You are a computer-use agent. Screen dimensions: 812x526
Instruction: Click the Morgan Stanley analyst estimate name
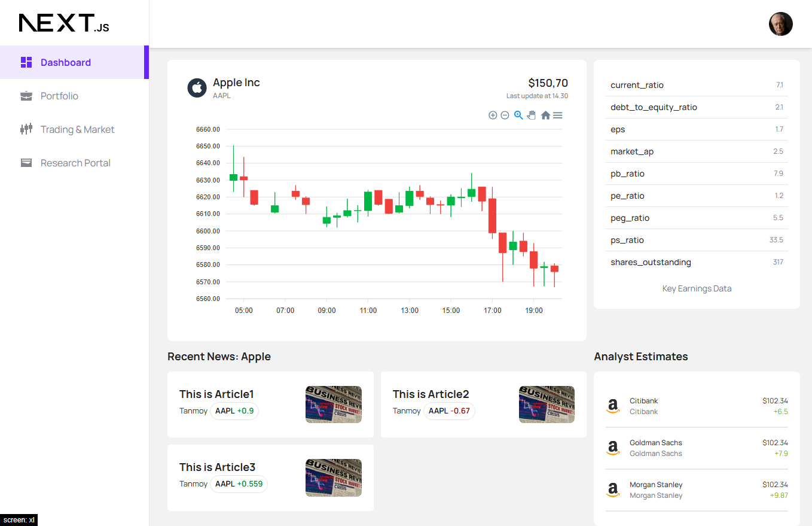(656, 485)
